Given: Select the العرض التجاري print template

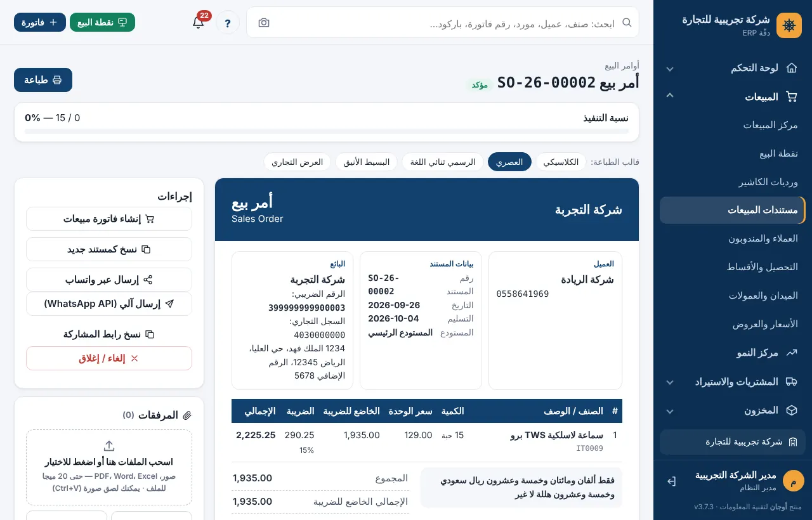Looking at the screenshot, I should pyautogui.click(x=298, y=162).
